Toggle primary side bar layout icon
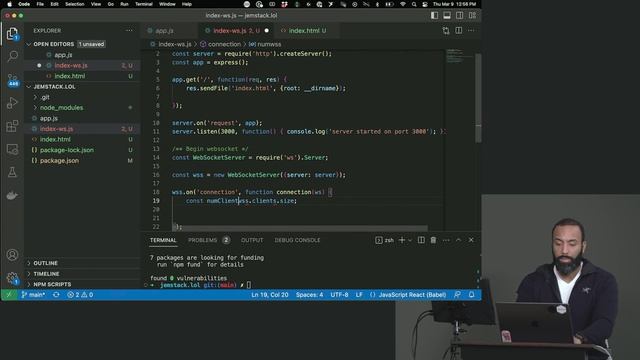The image size is (640, 360). pos(434,16)
